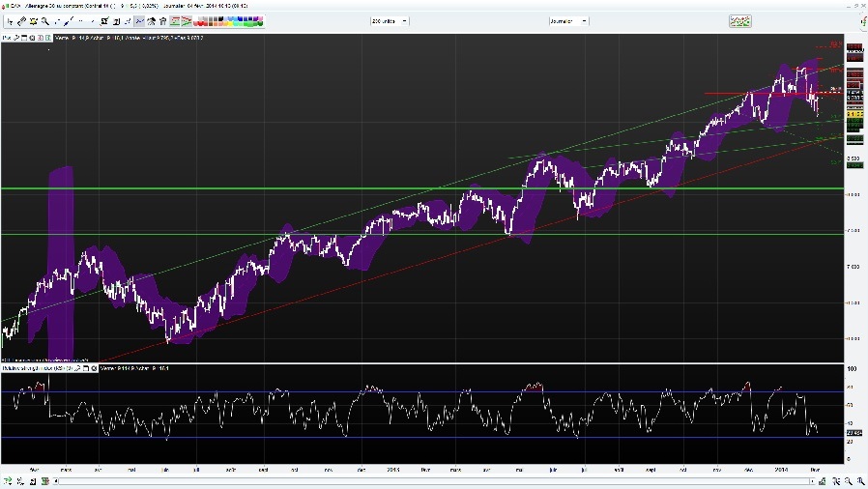Click the partly hidden icon at the top-right edge
The image size is (868, 489).
click(x=864, y=21)
